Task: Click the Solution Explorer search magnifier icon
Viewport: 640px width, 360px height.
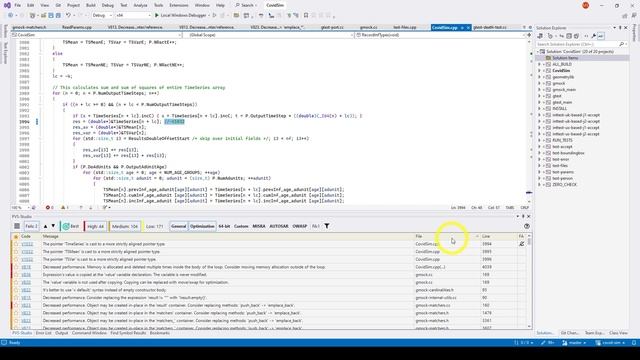Action: tap(621, 44)
